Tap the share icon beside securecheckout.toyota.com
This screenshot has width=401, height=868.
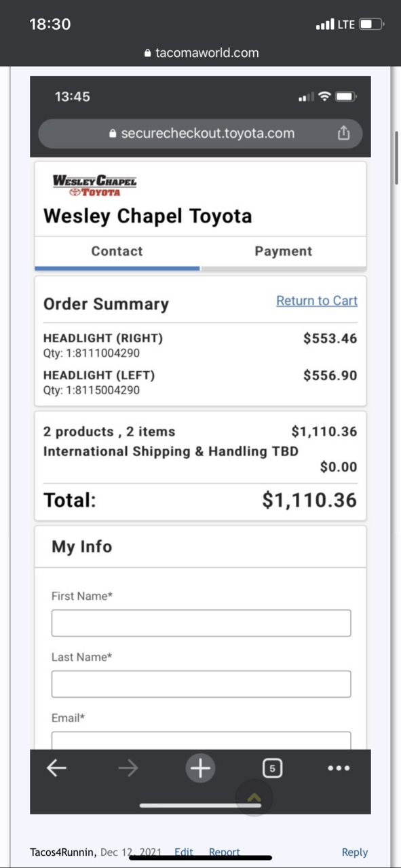coord(343,133)
